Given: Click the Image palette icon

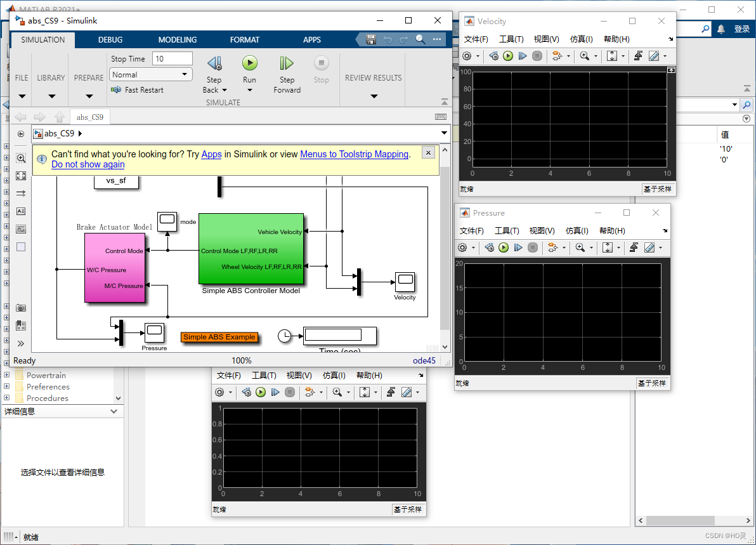Looking at the screenshot, I should pos(21,229).
